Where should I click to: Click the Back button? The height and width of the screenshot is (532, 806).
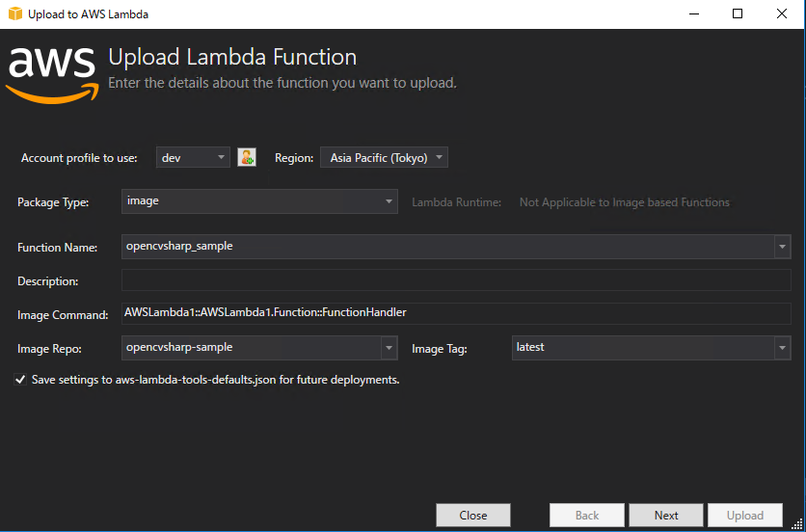click(x=587, y=515)
